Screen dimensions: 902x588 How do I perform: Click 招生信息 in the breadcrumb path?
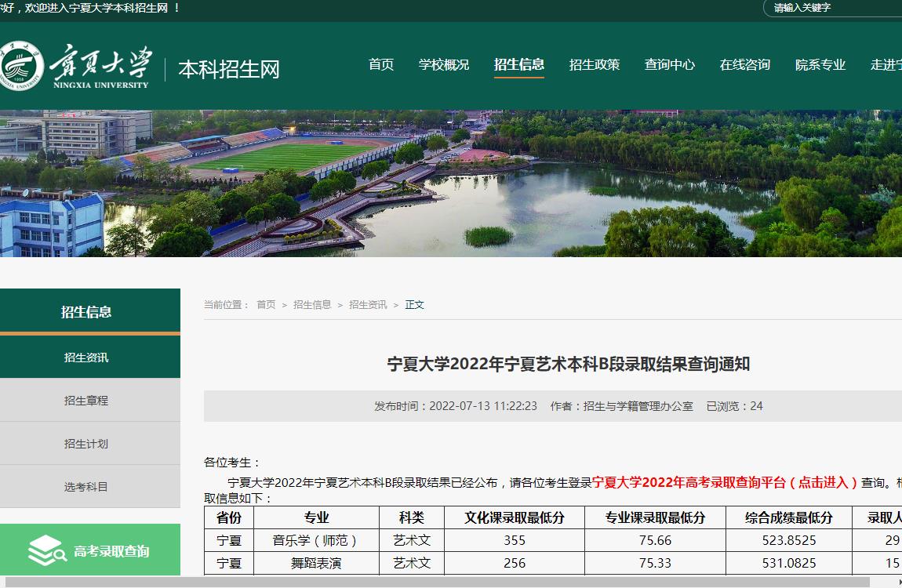pyautogui.click(x=312, y=305)
